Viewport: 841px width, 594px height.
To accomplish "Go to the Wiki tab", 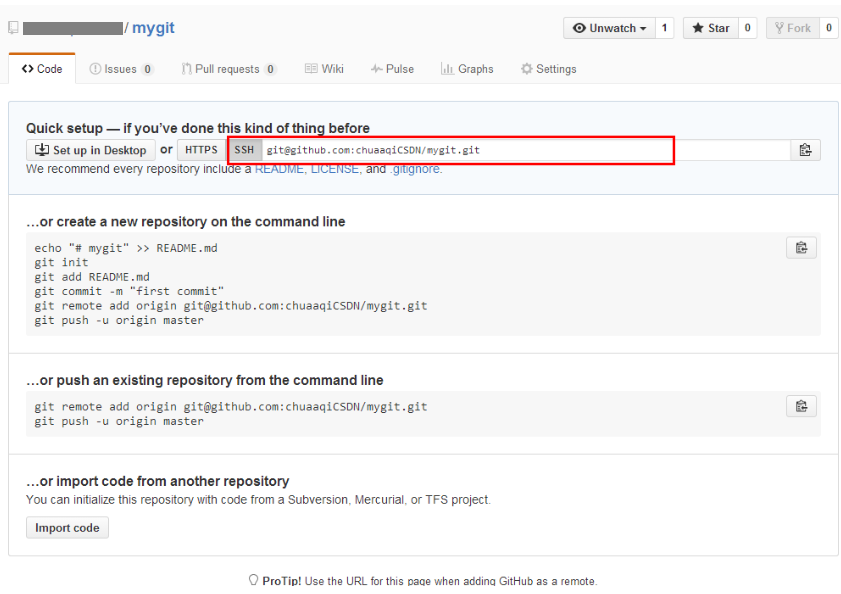I will tap(324, 69).
